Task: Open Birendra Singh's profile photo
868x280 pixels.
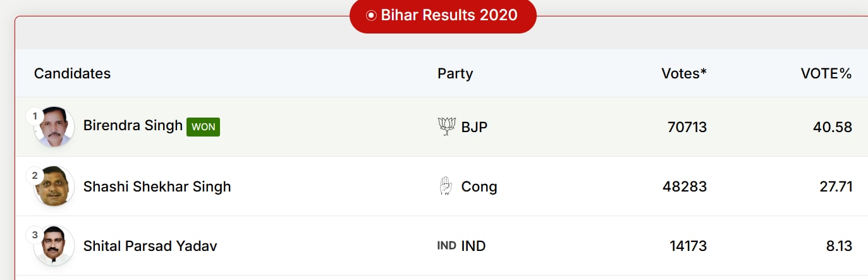Action: pyautogui.click(x=55, y=127)
